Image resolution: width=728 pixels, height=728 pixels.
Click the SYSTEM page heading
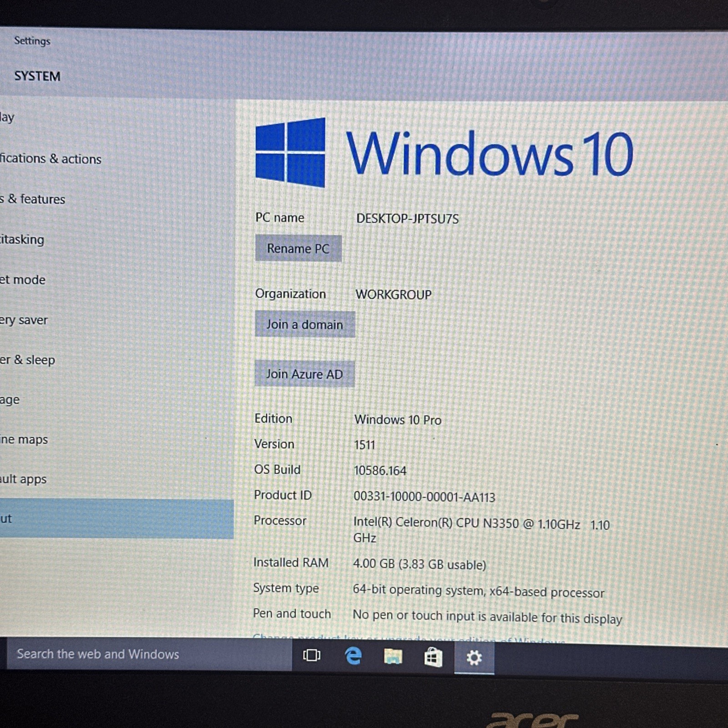click(37, 76)
